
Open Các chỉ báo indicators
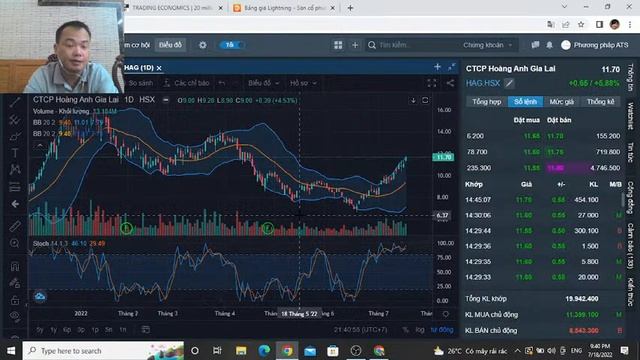[186, 83]
